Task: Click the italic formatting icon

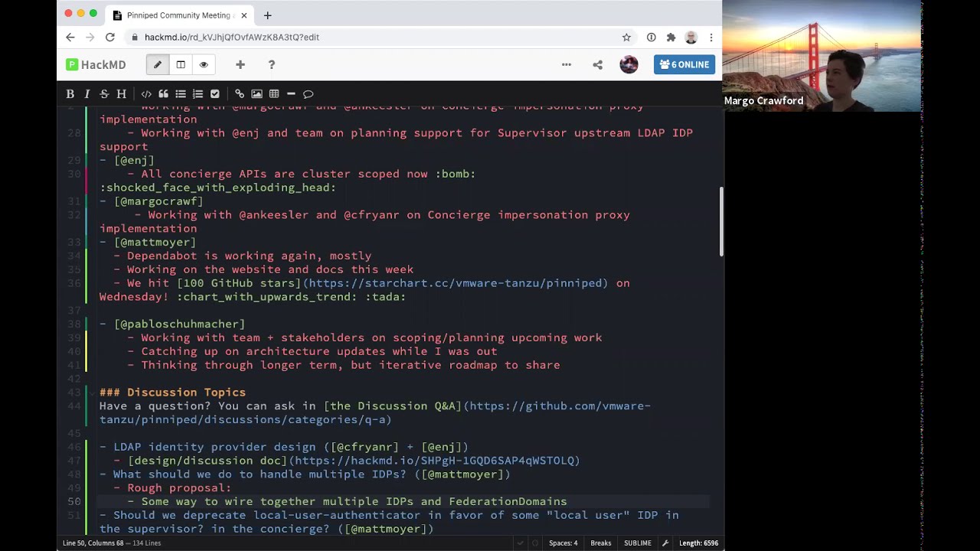Action: pyautogui.click(x=87, y=94)
